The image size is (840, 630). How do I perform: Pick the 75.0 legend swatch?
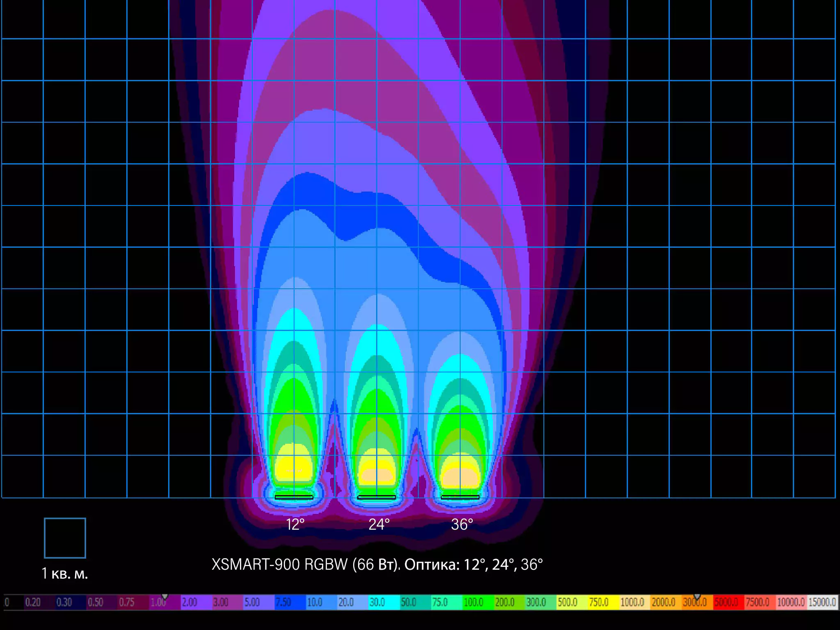coord(447,602)
